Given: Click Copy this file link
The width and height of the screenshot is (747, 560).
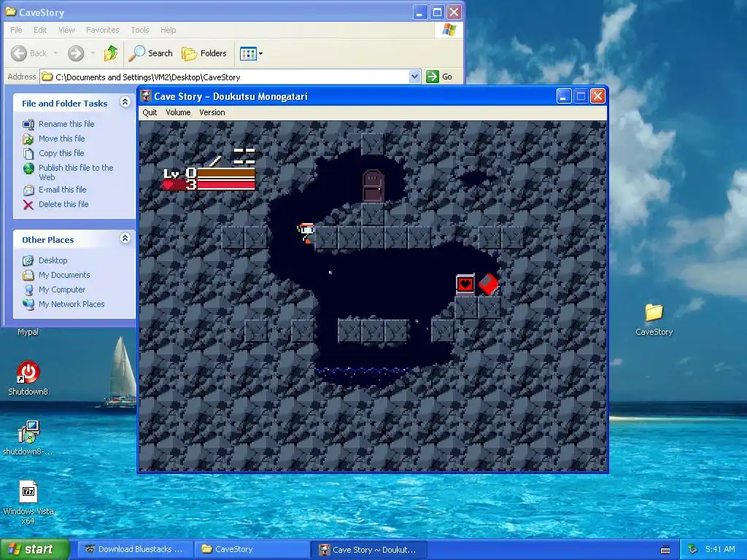Looking at the screenshot, I should click(61, 153).
